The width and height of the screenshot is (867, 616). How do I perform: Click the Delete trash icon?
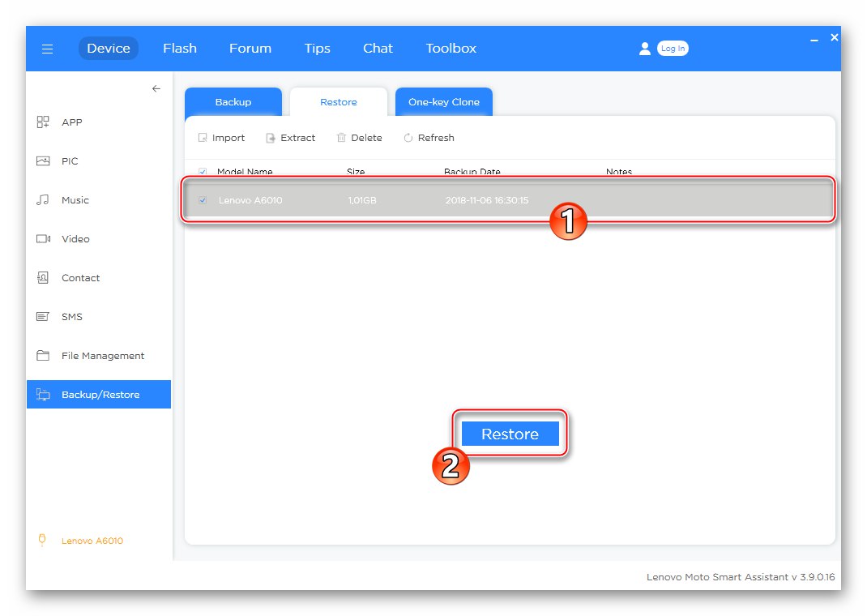[x=341, y=138]
